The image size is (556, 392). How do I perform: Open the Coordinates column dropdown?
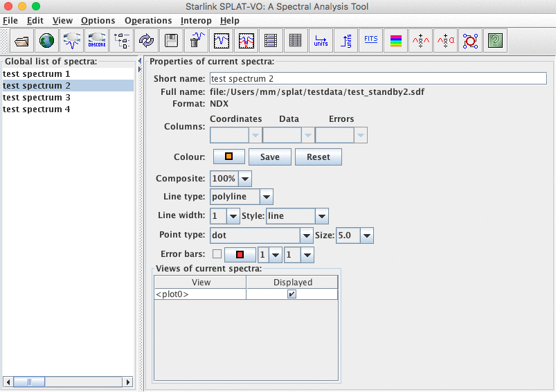[255, 135]
